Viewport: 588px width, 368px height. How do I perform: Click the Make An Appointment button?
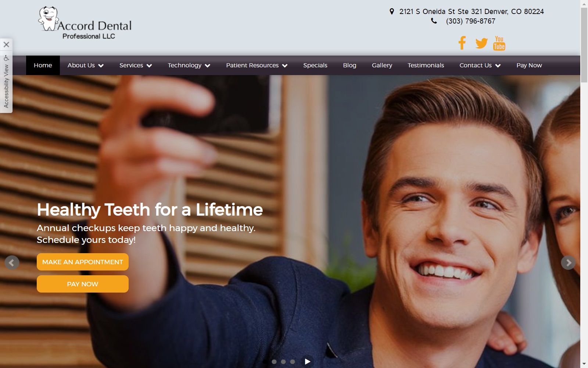[83, 262]
